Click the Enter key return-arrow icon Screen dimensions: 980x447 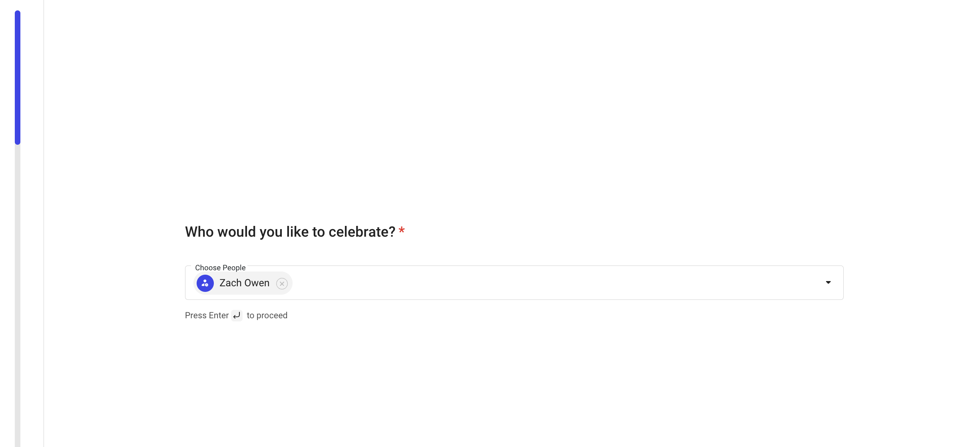(x=237, y=315)
